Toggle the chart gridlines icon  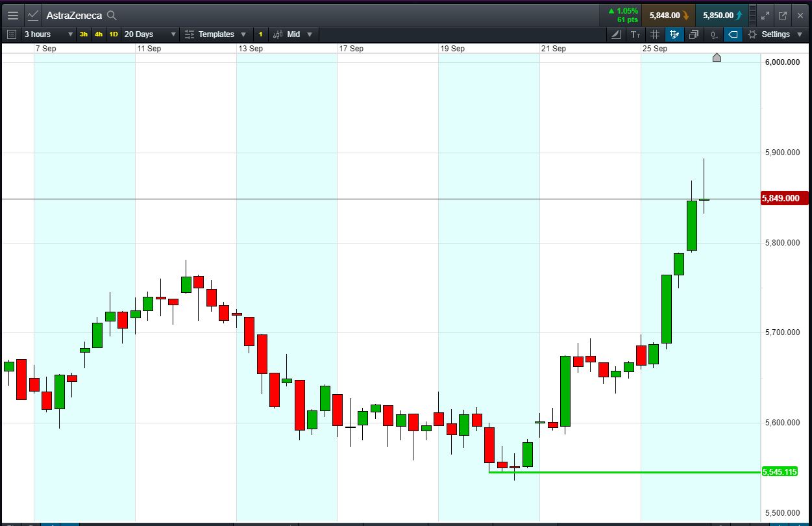[655, 34]
